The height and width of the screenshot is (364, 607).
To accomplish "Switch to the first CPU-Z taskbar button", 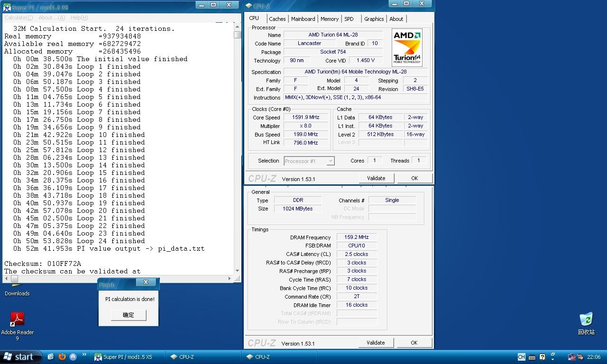I will (x=204, y=357).
